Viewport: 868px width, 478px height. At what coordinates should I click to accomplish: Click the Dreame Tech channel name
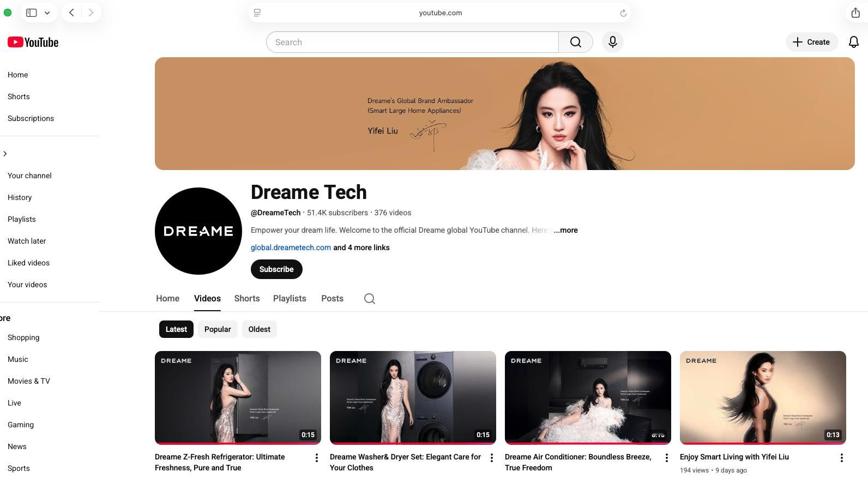pos(309,192)
